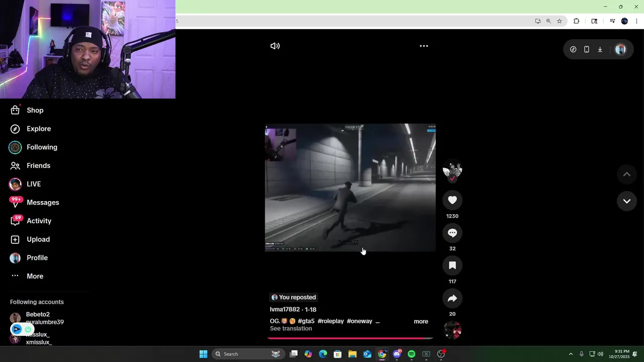Share the video with arrow icon
Screen dimensions: 644x362
point(452,298)
